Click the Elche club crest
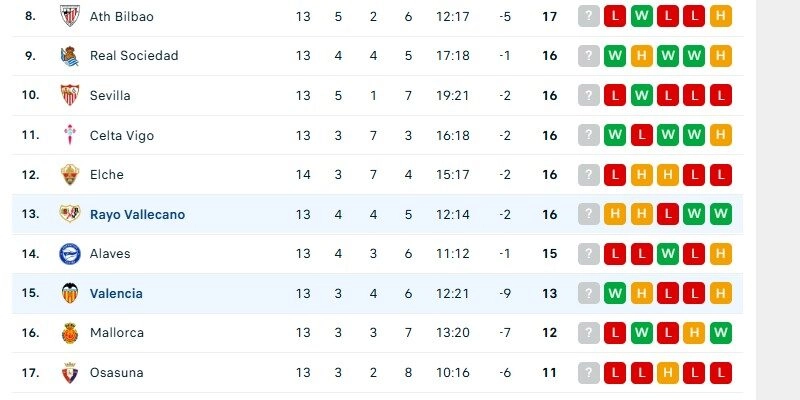Screen dimensions: 800x400 click(x=69, y=174)
